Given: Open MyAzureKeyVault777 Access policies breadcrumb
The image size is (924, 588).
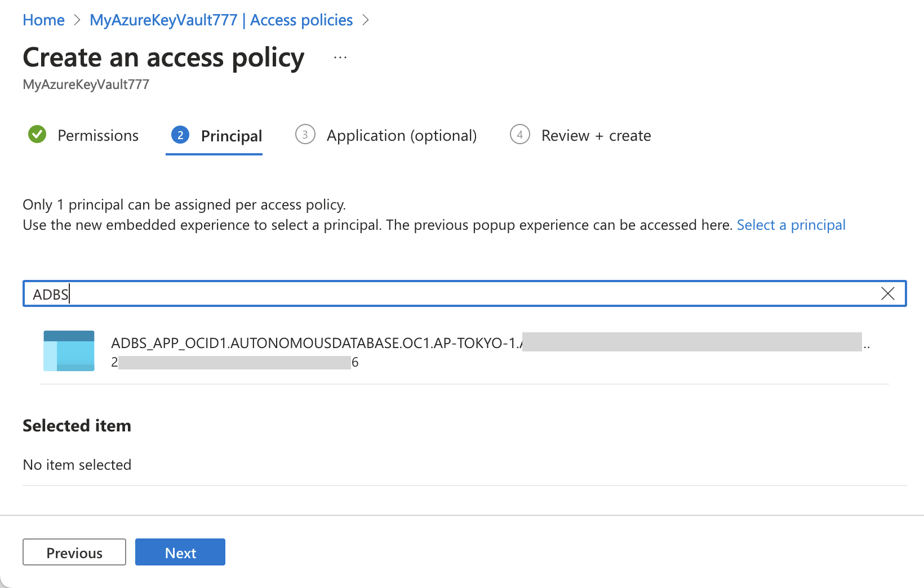Looking at the screenshot, I should [221, 20].
